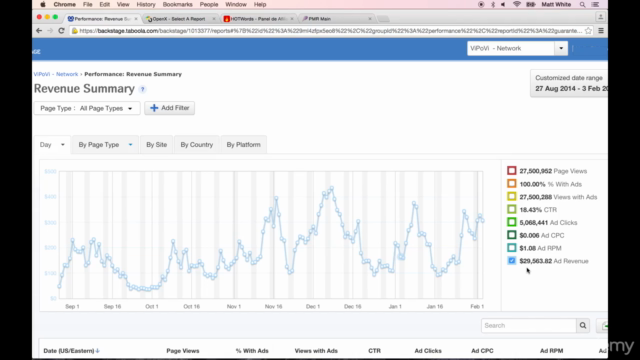Screen dimensions: 640x360
Task: Open the customized date range picker
Action: (x=569, y=83)
